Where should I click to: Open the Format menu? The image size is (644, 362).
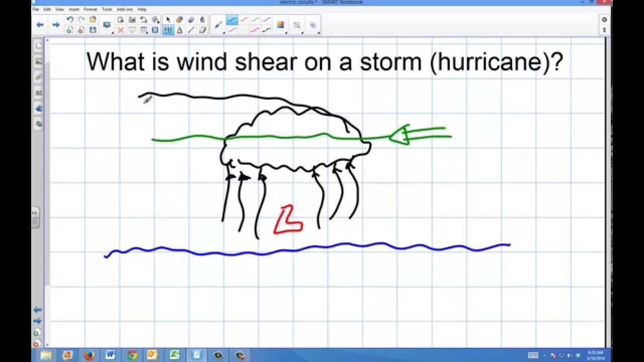click(x=91, y=9)
